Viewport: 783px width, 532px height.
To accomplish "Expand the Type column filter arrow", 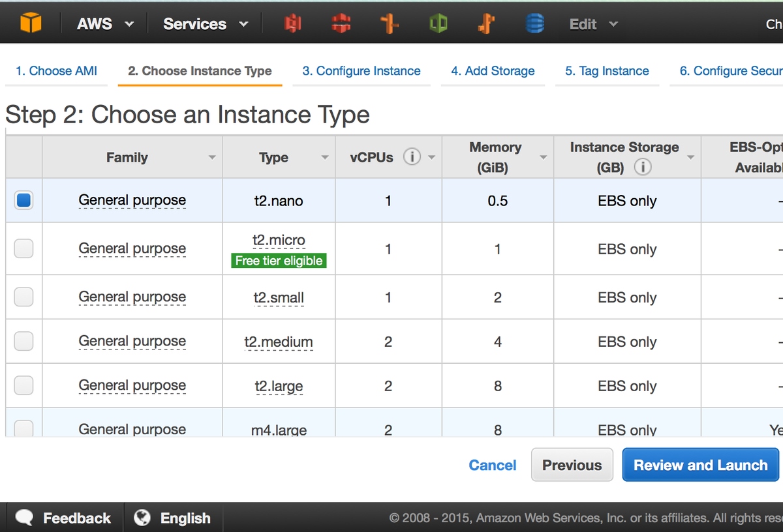I will coord(325,158).
